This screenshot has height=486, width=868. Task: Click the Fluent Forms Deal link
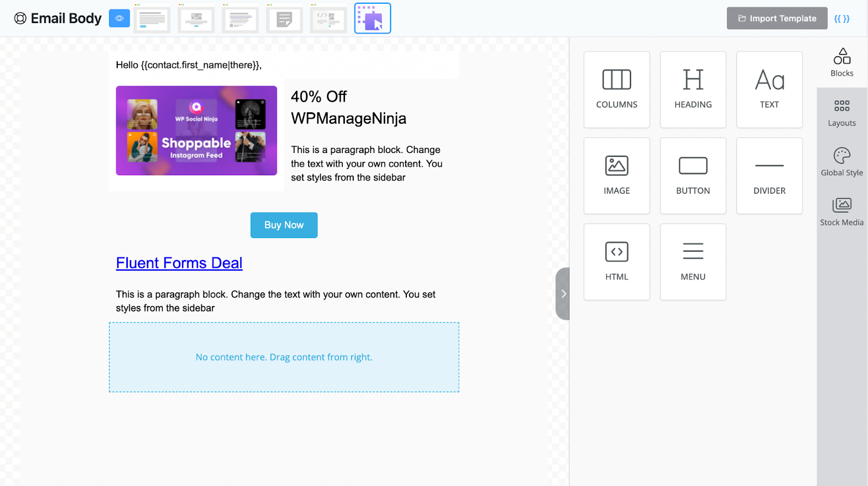179,263
